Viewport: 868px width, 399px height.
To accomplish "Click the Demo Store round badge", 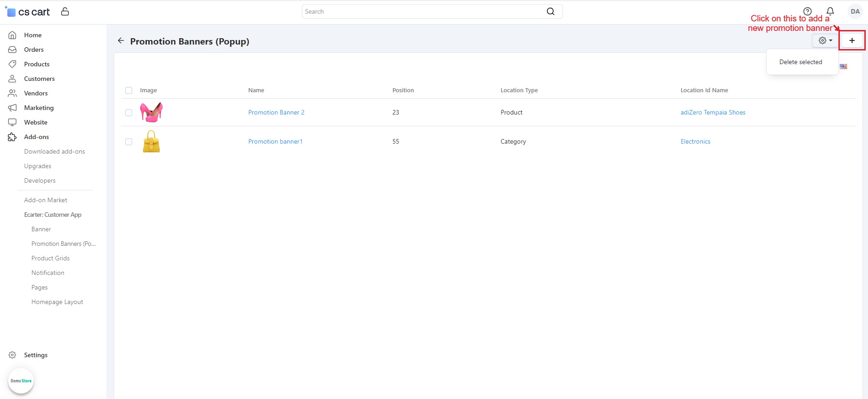I will pyautogui.click(x=21, y=381).
